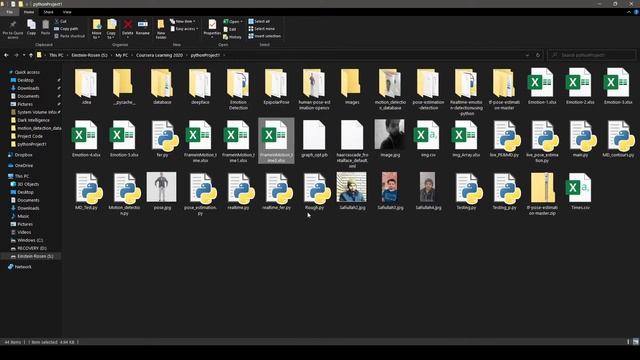Viewport: 640px width, 360px height.
Task: Click the Back navigation arrow
Action: pyautogui.click(x=7, y=55)
